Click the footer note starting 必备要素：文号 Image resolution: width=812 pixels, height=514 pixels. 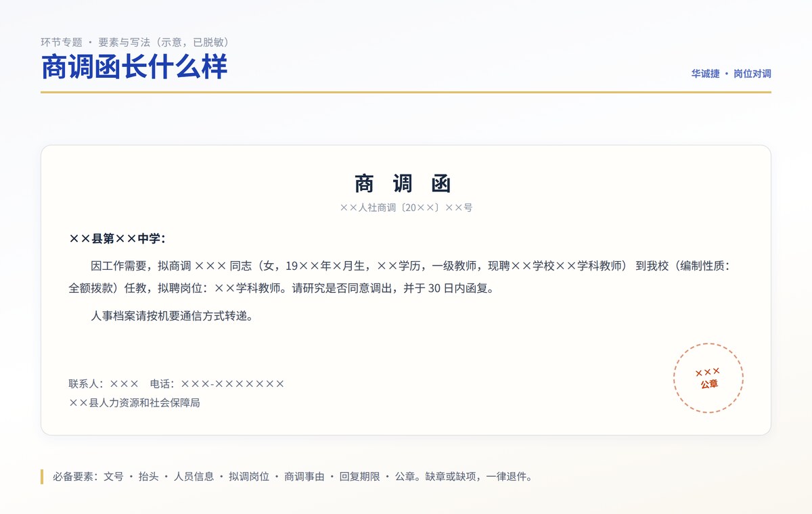click(x=292, y=477)
